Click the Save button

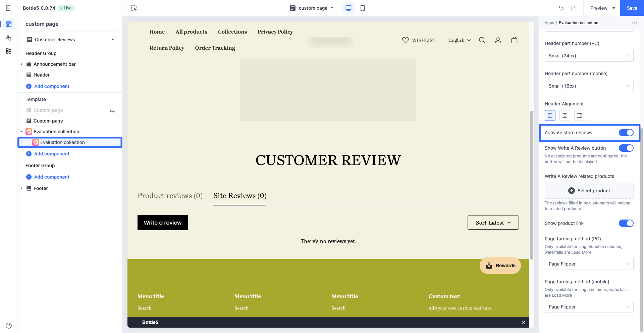(632, 8)
